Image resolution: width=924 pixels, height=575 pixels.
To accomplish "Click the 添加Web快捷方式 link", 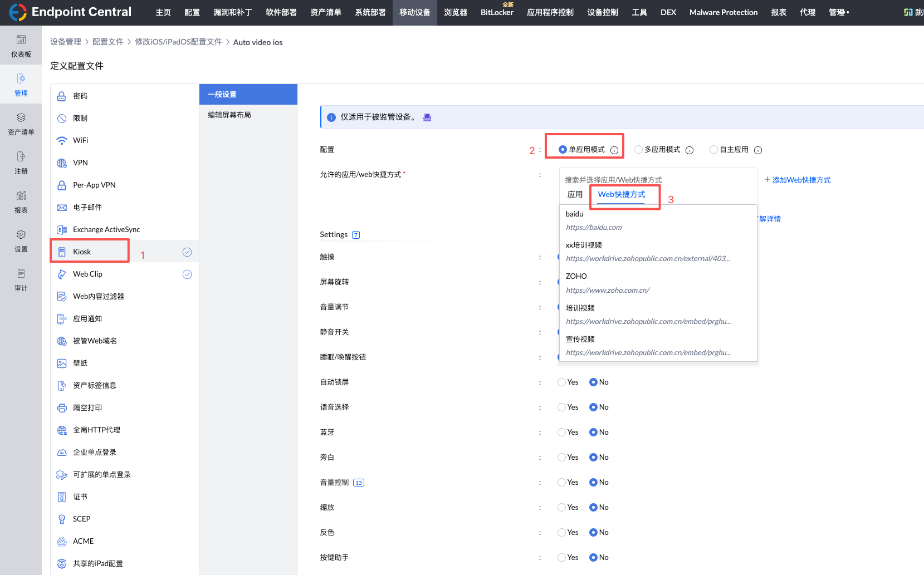I will pos(797,180).
